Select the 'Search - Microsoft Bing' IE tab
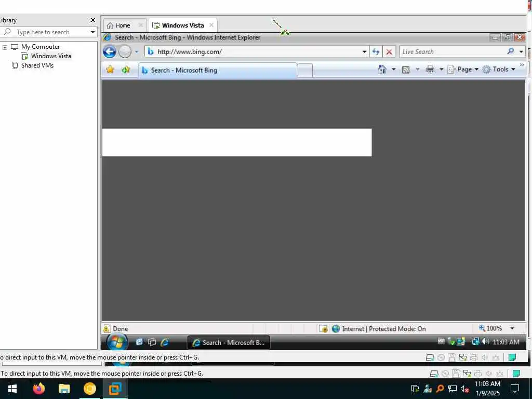Viewport: 532px width, 399px height. click(218, 70)
